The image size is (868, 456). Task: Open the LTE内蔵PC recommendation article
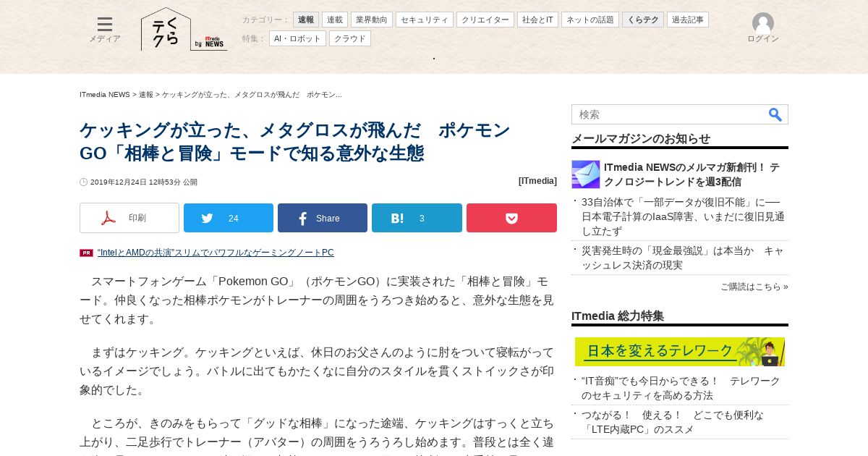click(673, 422)
